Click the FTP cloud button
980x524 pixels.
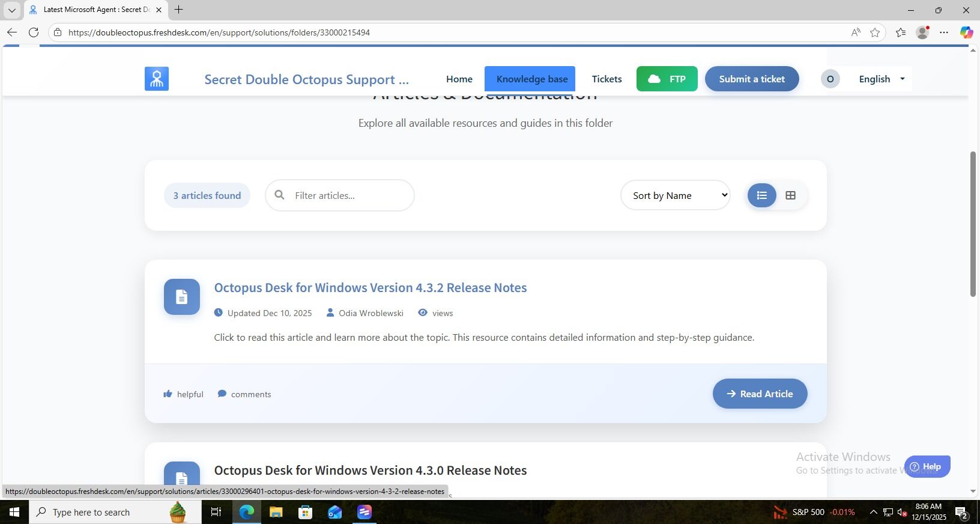click(667, 79)
